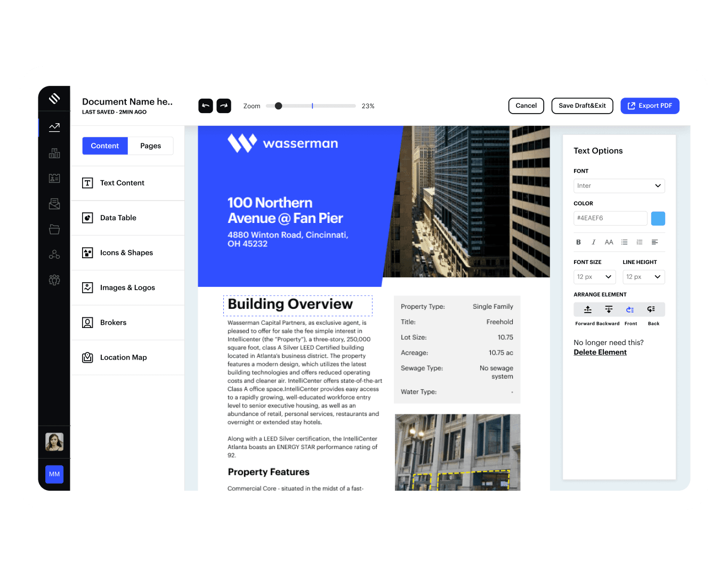Click the Title Freehold table row
This screenshot has height=576, width=728.
457,322
